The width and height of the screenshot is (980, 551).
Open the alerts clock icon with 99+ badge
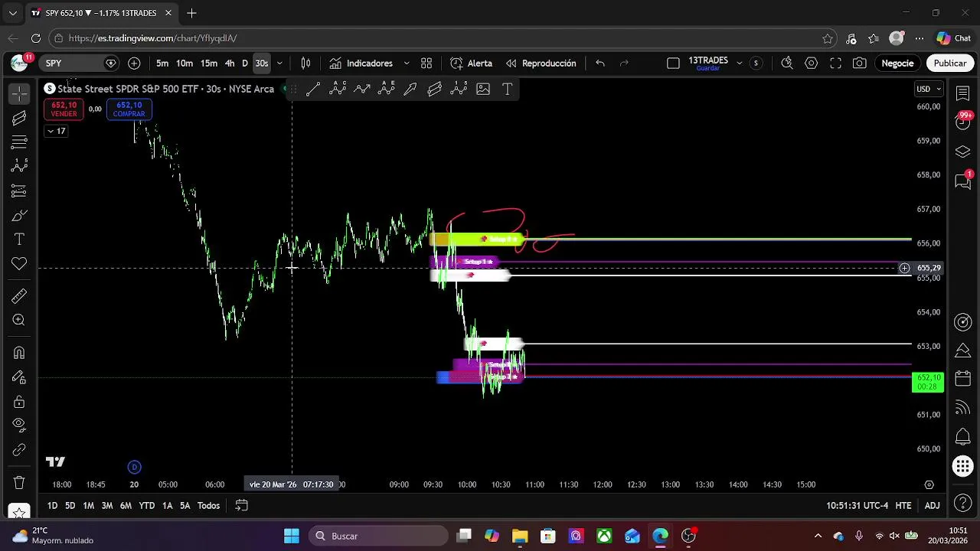click(963, 121)
